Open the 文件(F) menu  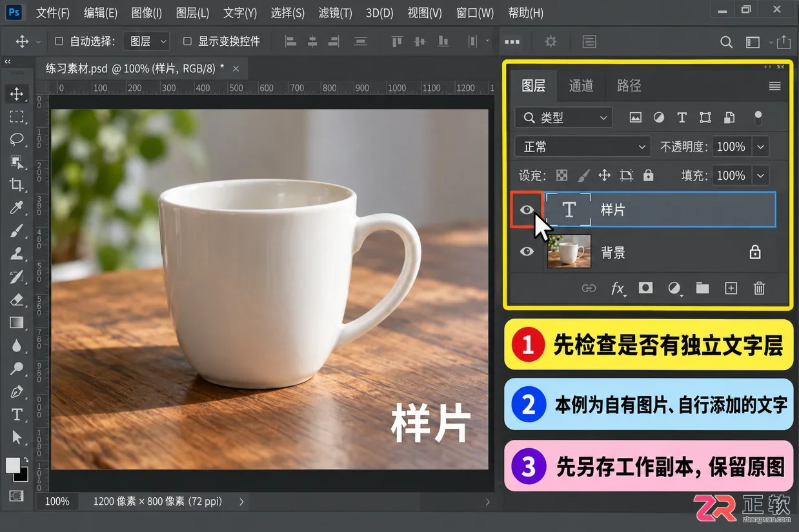(x=52, y=13)
